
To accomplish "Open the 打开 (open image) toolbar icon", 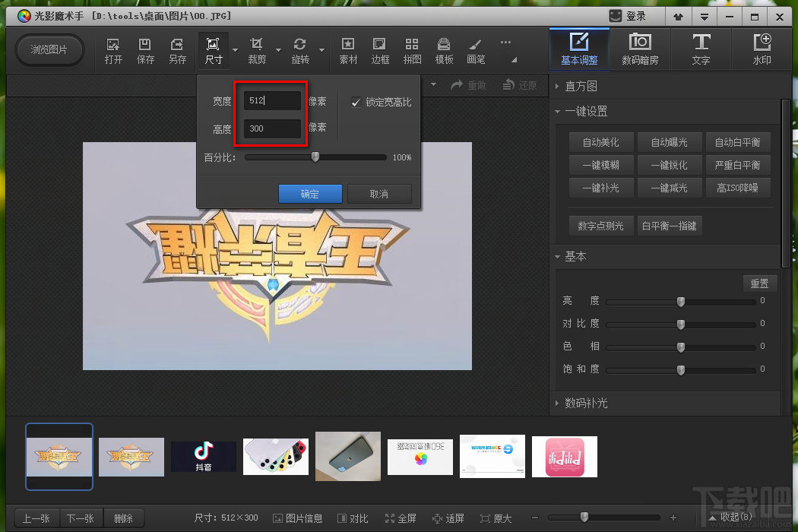I will tap(113, 50).
